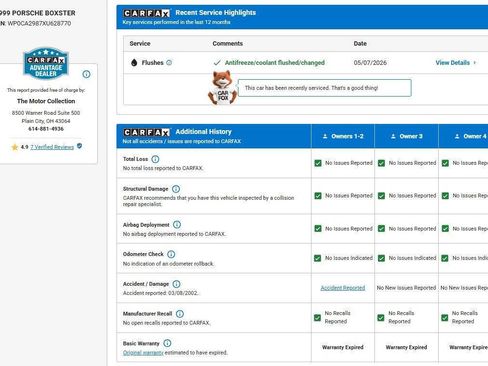Open View Details for the flush service
Viewport: 488px width, 366px height.
pos(453,63)
